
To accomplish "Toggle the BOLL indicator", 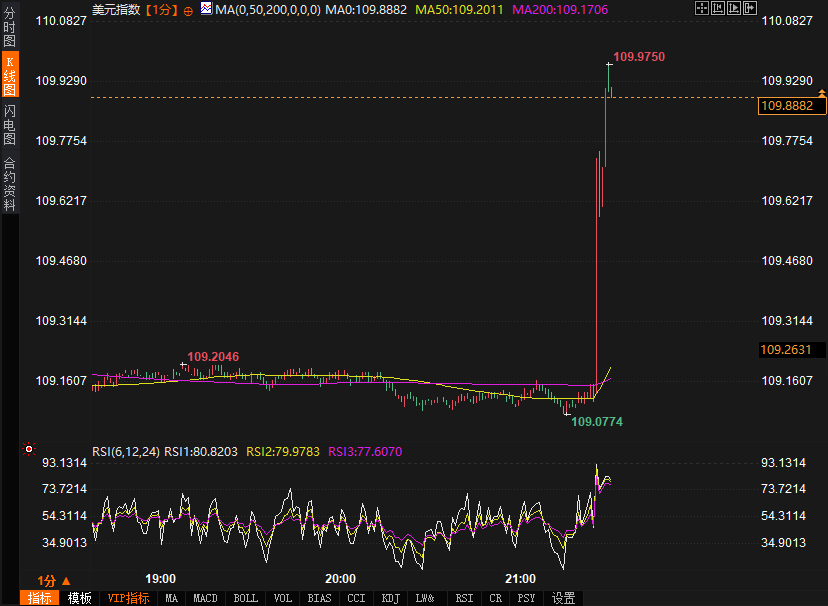I will pos(245,598).
